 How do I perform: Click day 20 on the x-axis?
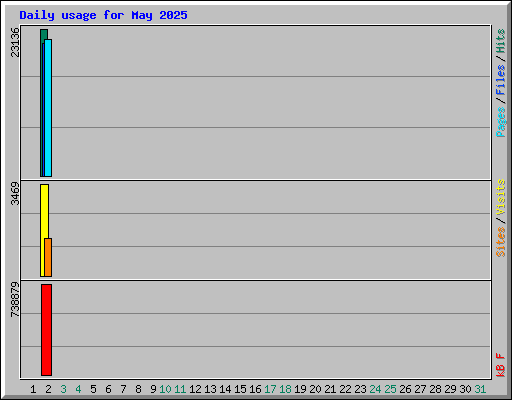click(x=315, y=389)
